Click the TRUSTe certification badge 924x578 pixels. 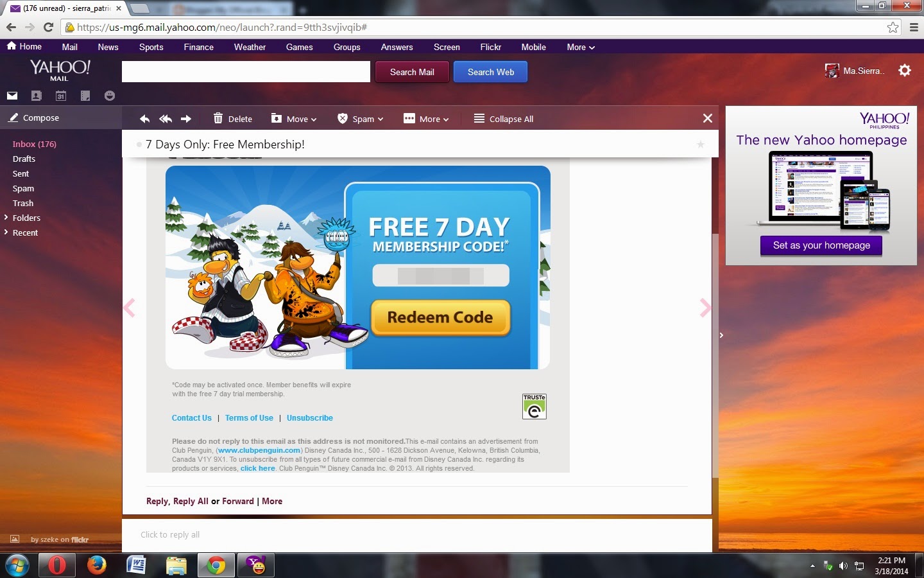(535, 407)
